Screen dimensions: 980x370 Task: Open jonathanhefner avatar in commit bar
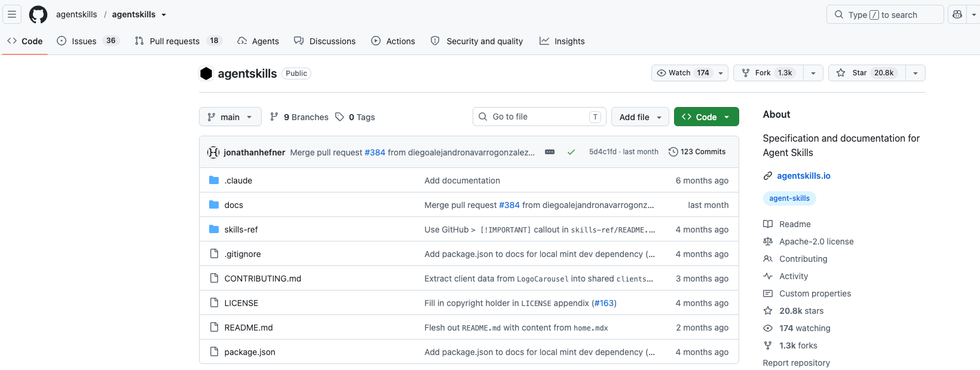tap(213, 152)
